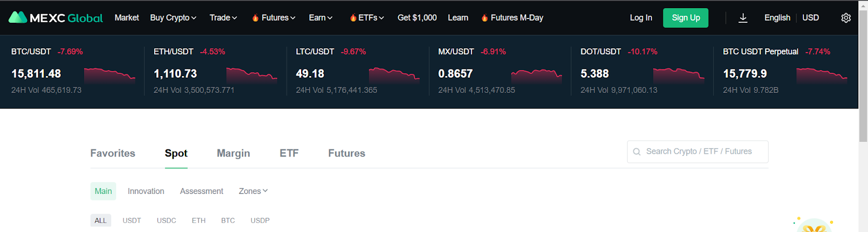This screenshot has width=868, height=232.
Task: Expand the Zones dropdown
Action: [x=253, y=191]
